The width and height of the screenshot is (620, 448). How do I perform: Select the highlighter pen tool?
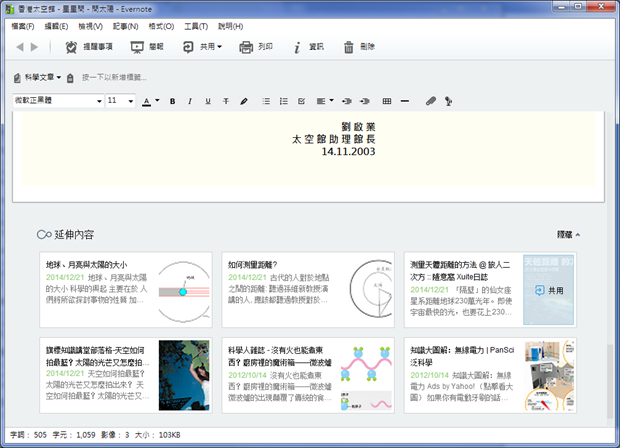(x=244, y=101)
